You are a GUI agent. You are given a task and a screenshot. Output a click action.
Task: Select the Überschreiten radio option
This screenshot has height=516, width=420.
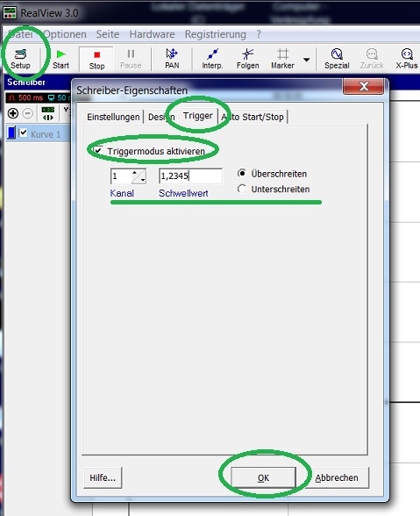pyautogui.click(x=242, y=173)
